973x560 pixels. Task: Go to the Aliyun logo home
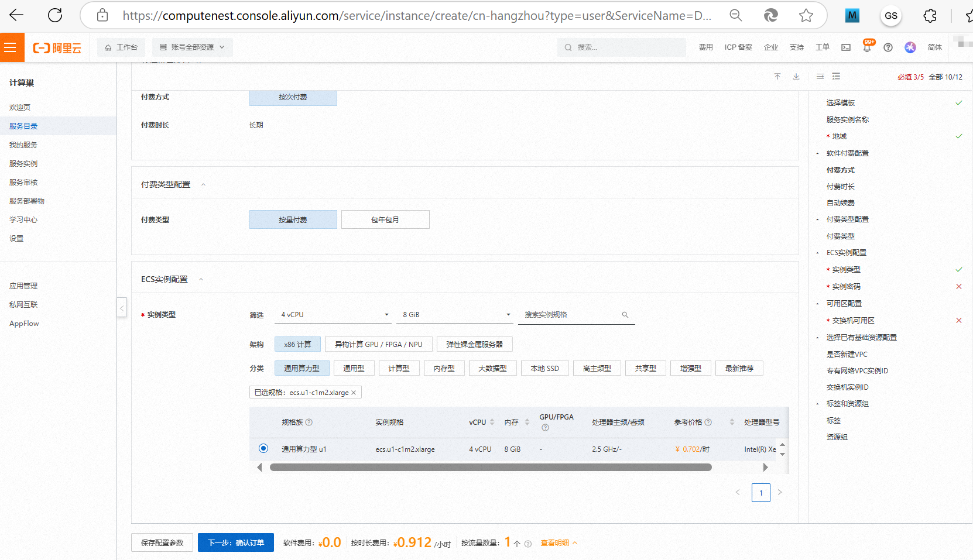pyautogui.click(x=57, y=48)
